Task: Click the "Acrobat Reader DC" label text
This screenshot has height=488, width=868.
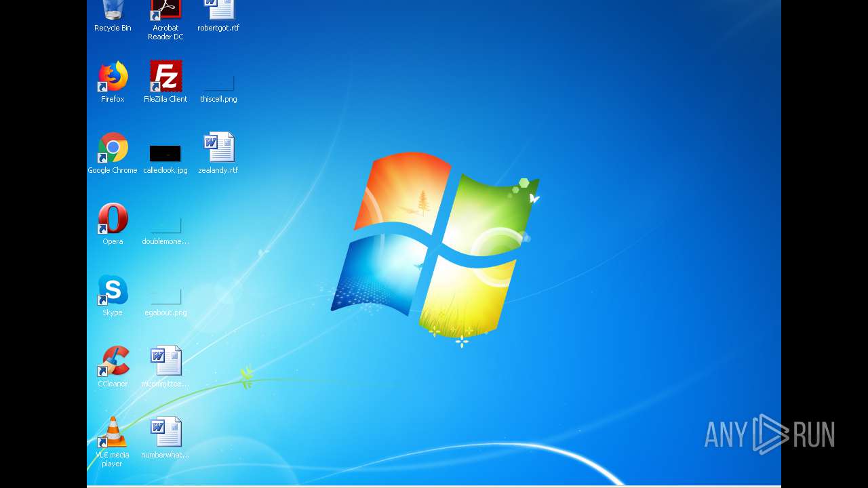Action: coord(165,32)
